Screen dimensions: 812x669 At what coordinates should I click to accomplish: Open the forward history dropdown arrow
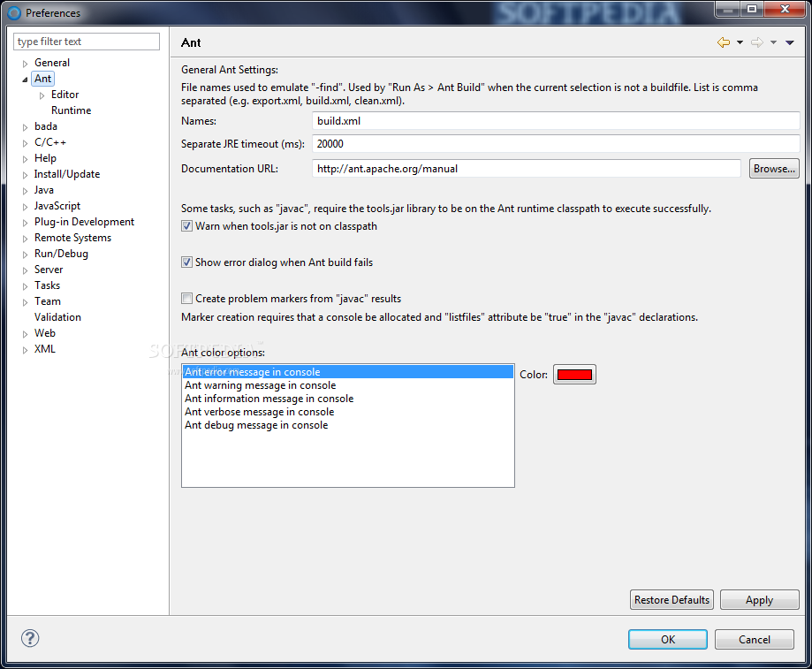[x=773, y=42]
